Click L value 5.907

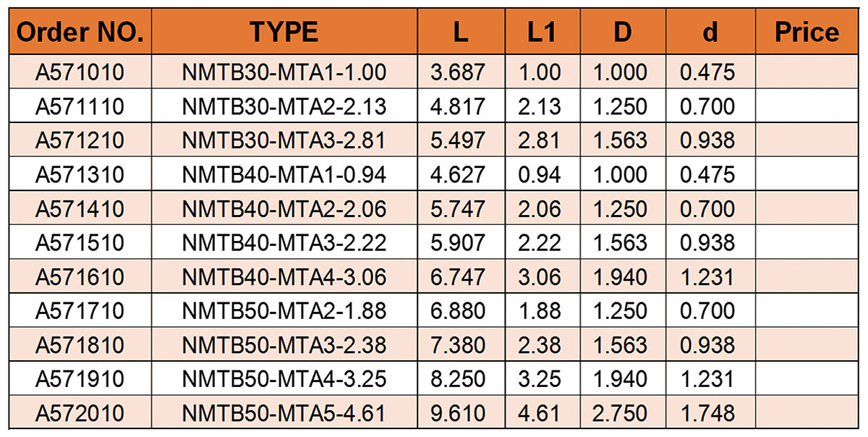456,242
